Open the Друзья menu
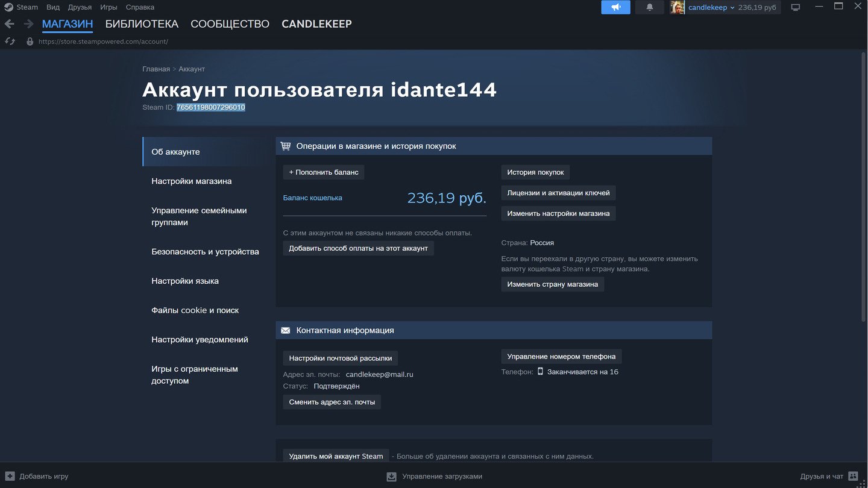 click(80, 7)
